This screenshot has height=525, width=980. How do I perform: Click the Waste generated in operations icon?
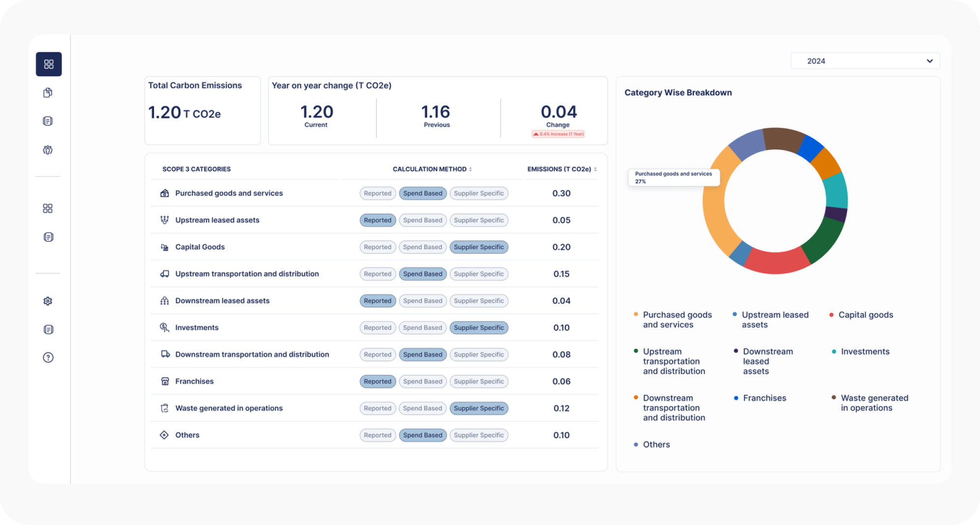pyautogui.click(x=165, y=408)
